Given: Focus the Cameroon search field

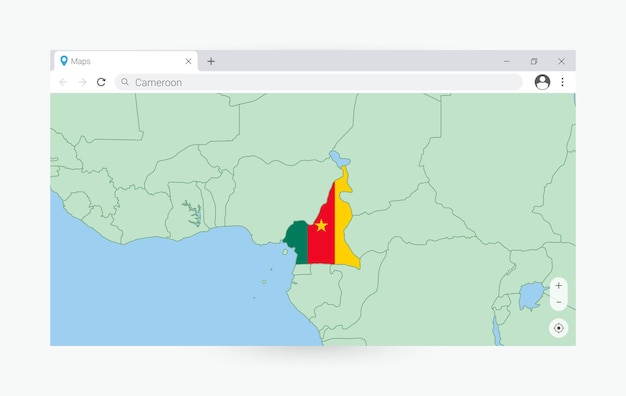Looking at the screenshot, I should 319,82.
